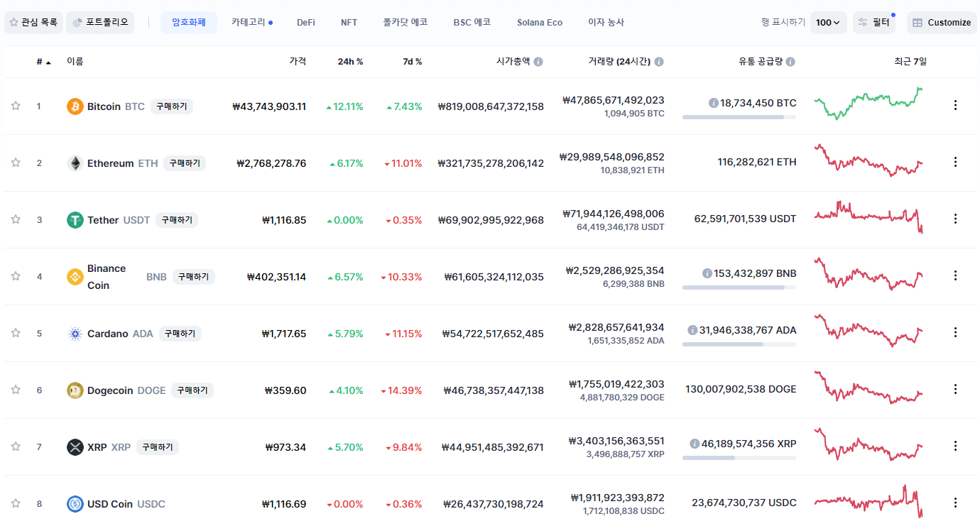Sort by the 24h % column header
Screen dimensions: 980x531
click(350, 62)
